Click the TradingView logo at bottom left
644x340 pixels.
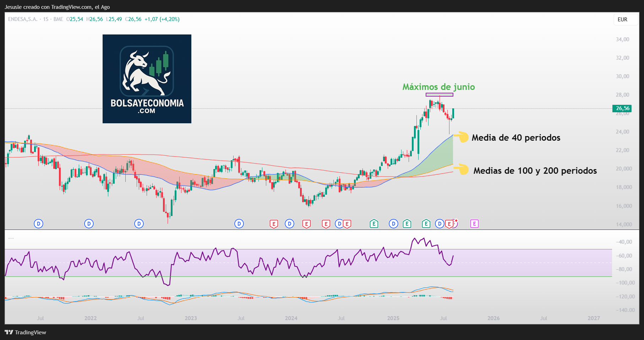pos(25,332)
